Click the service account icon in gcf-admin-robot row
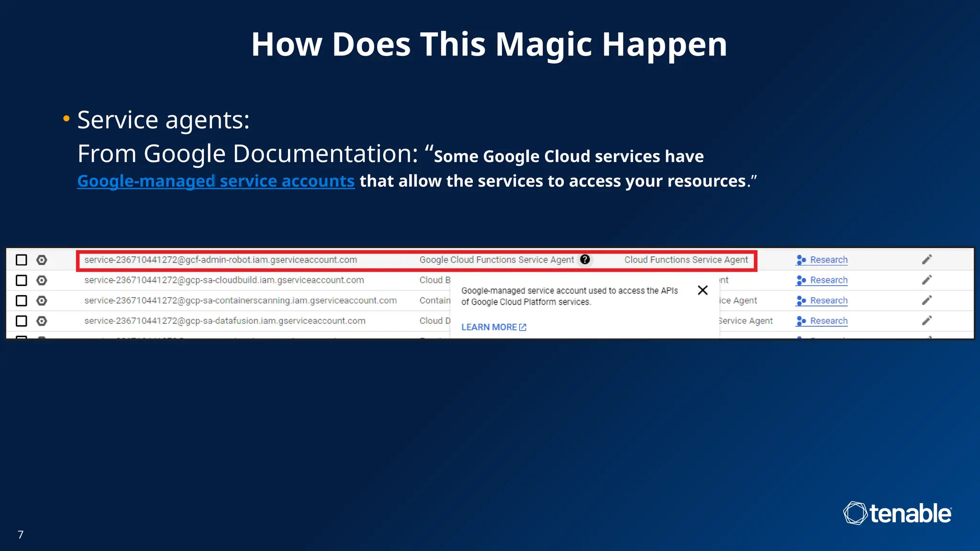 click(x=42, y=260)
